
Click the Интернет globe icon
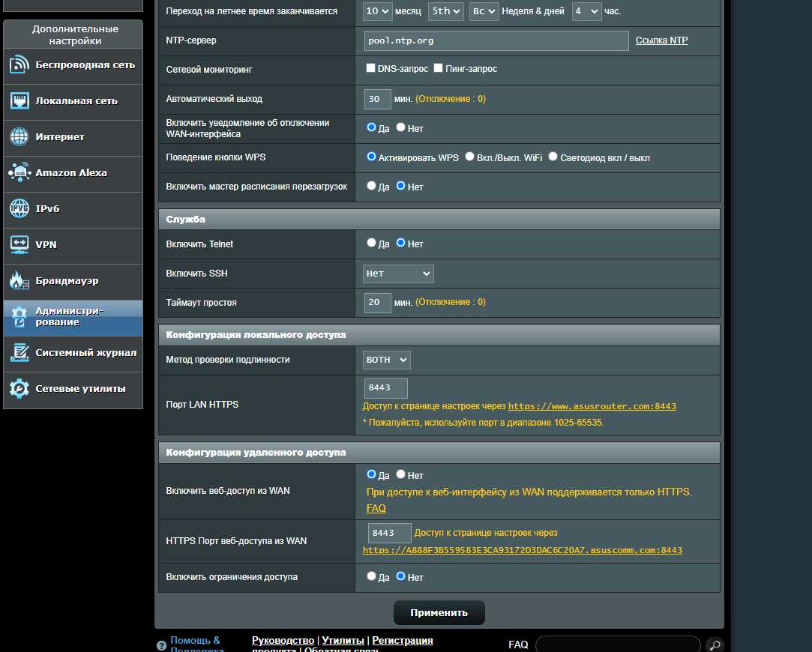pyautogui.click(x=19, y=136)
